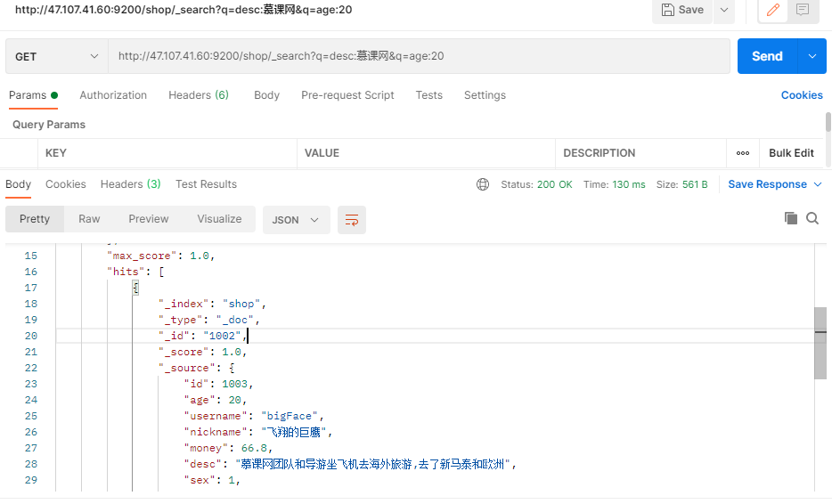The image size is (832, 504).
Task: Select the Preview view
Action: tap(149, 219)
